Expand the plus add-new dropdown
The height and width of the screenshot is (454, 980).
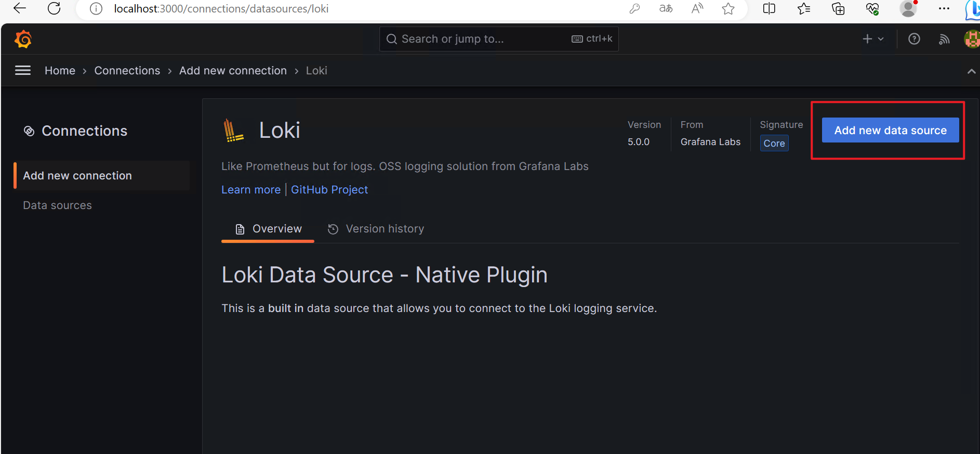(873, 39)
